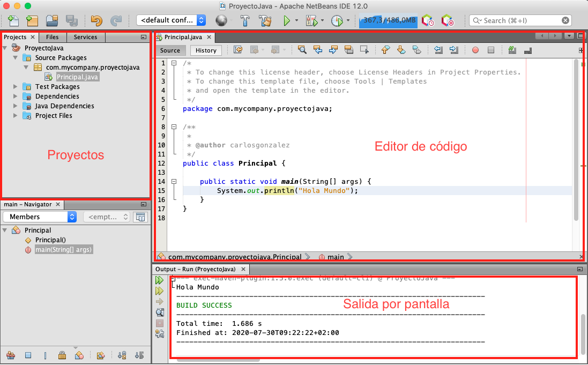Create a new file with toolbar icon
The width and height of the screenshot is (588, 365).
click(13, 20)
